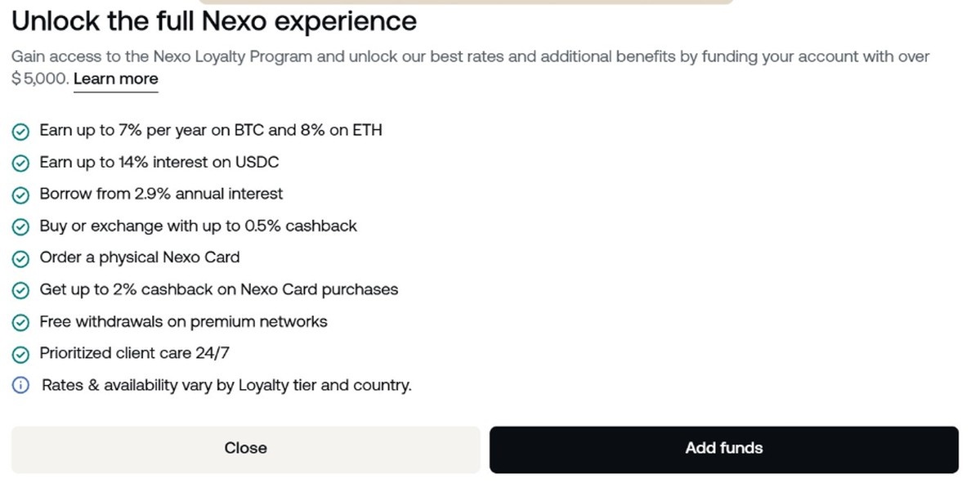This screenshot has height=497, width=980.
Task: Select the BTC and ETH earnings line
Action: tap(211, 130)
